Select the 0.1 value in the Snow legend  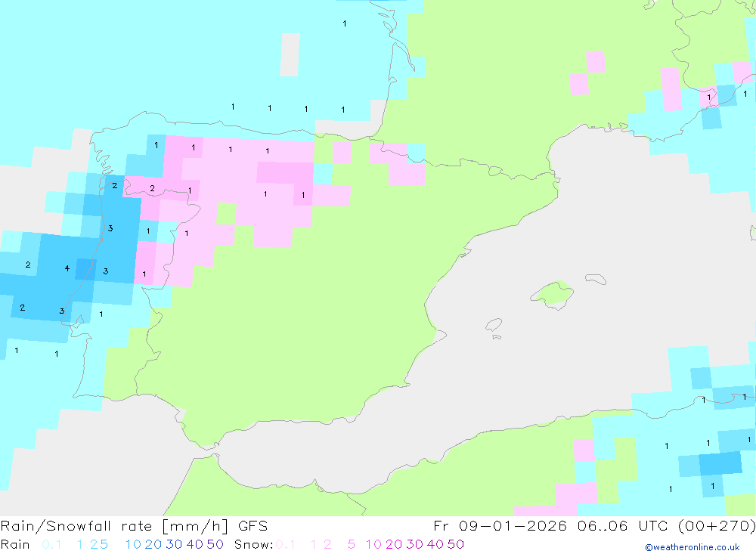click(286, 544)
